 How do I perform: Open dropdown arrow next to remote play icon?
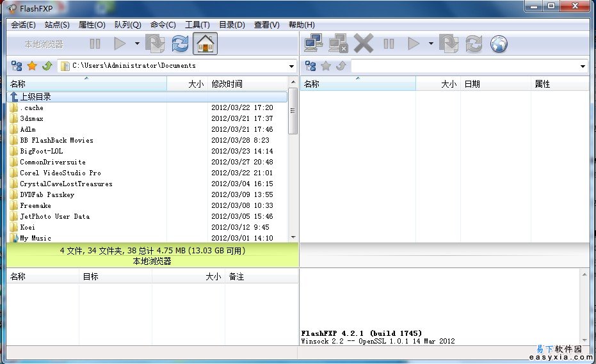tap(431, 44)
